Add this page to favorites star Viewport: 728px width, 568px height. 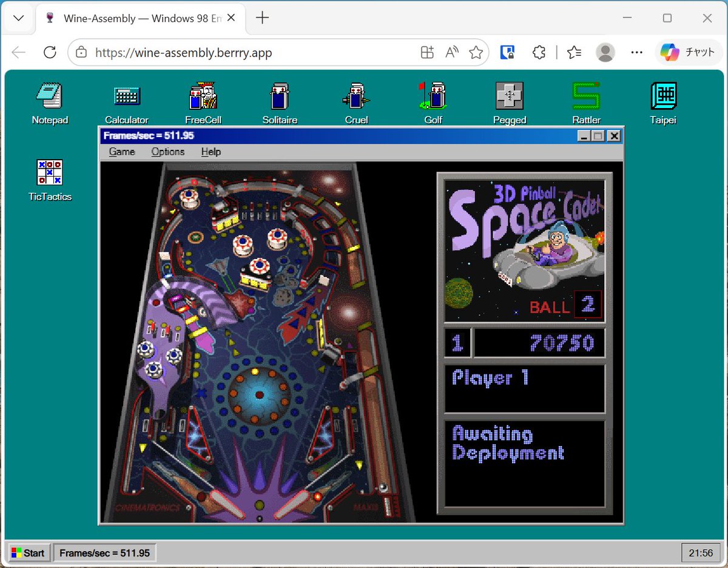pos(476,53)
